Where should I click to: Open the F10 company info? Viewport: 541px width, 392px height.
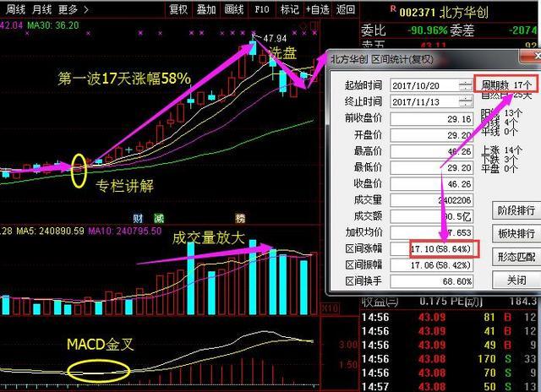[261, 9]
